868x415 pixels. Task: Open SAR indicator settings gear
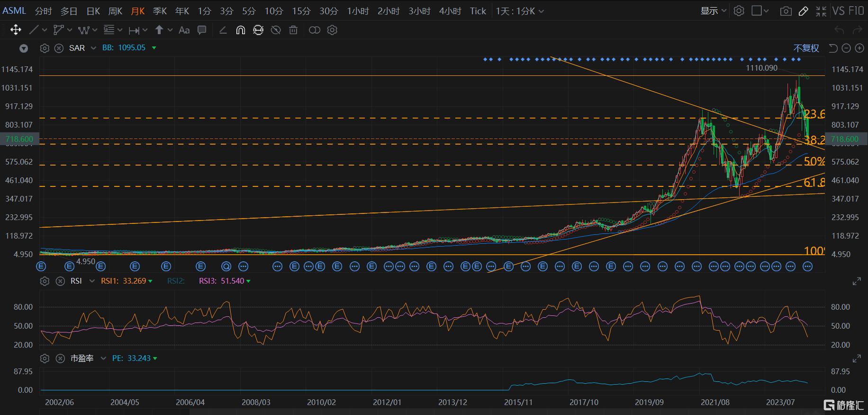[45, 48]
